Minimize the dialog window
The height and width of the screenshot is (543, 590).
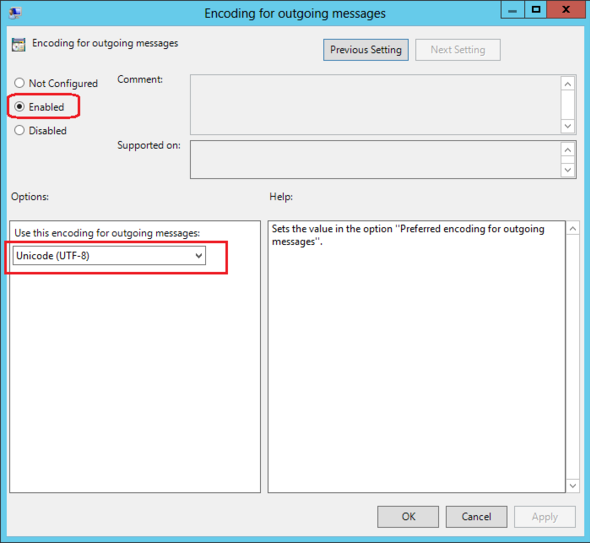(x=512, y=9)
